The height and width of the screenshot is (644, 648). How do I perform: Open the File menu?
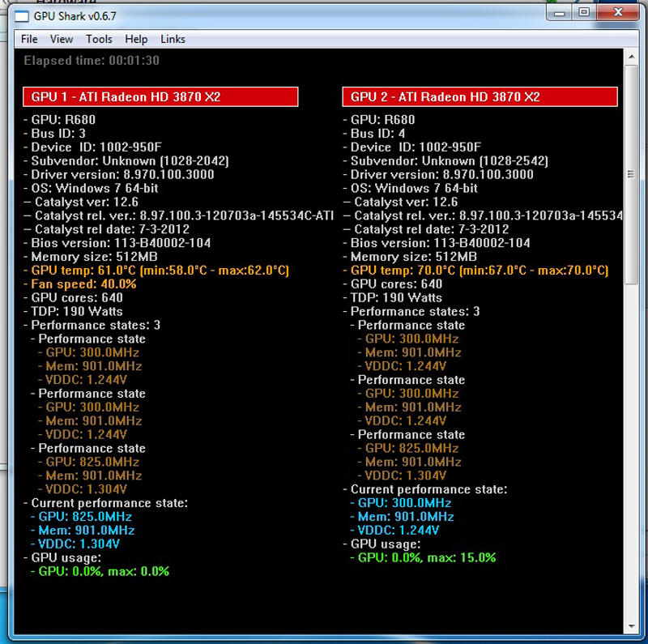coord(29,39)
